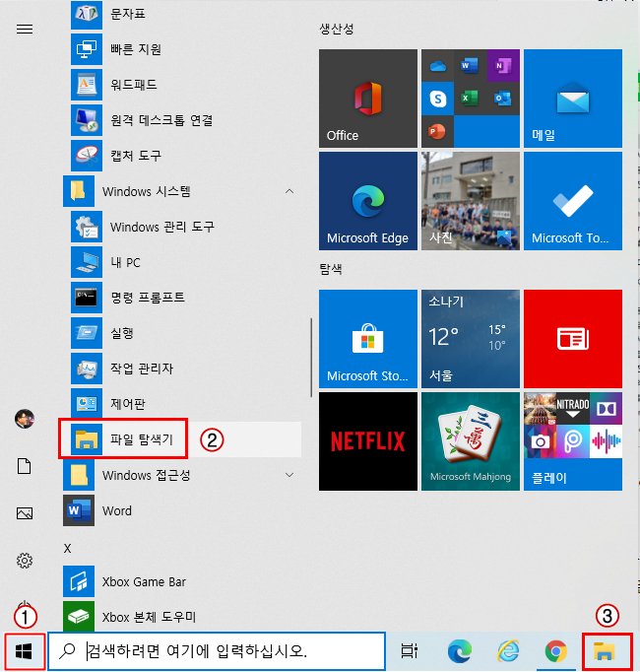Open the red news tile
Image resolution: width=640 pixels, height=672 pixels.
573,339
